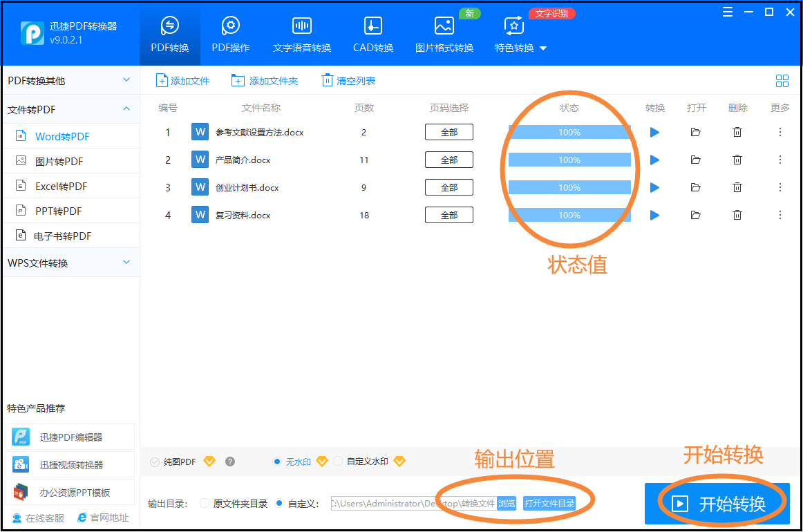Choose 图片转PDF option
Viewport: 803px width, 532px height.
tap(70, 161)
